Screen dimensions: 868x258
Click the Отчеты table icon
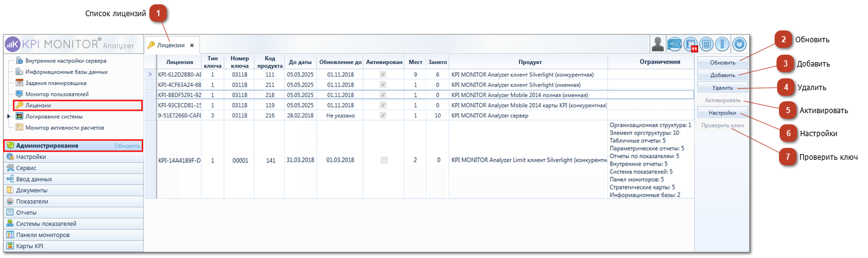10,213
